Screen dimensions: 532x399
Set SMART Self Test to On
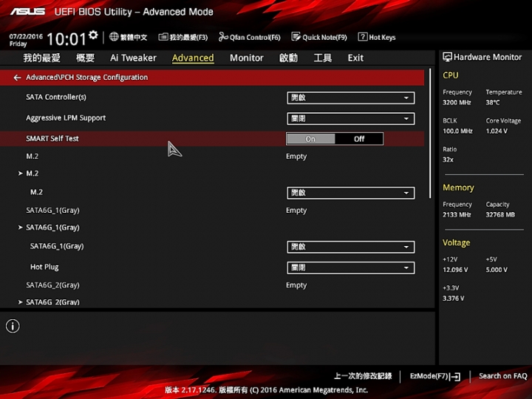click(310, 139)
